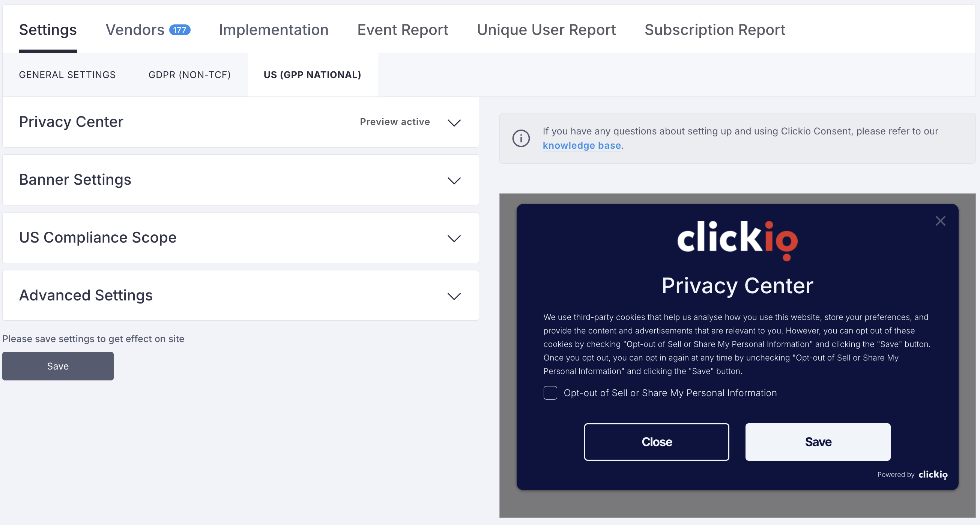View the Event Report tab
Viewport: 980px width, 525px height.
coord(403,30)
